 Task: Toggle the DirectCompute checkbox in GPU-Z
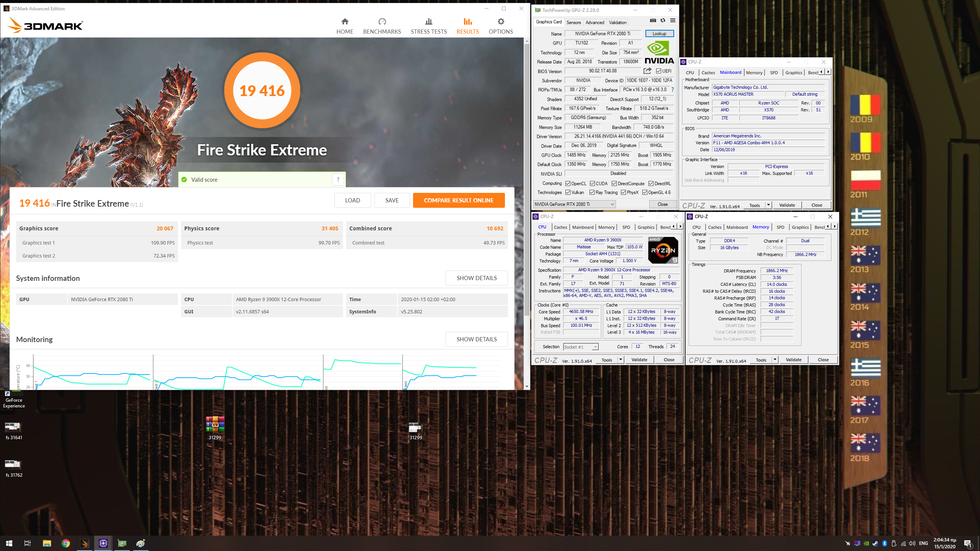click(614, 183)
